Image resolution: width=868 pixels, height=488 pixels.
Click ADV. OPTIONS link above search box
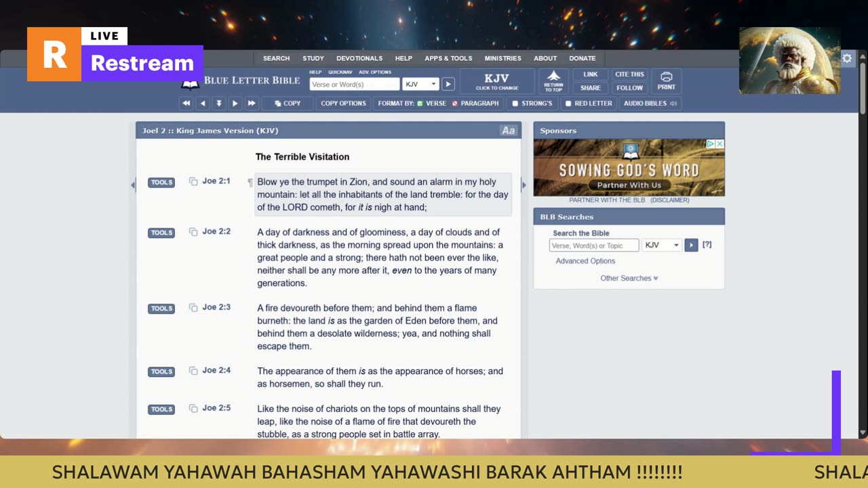[375, 72]
